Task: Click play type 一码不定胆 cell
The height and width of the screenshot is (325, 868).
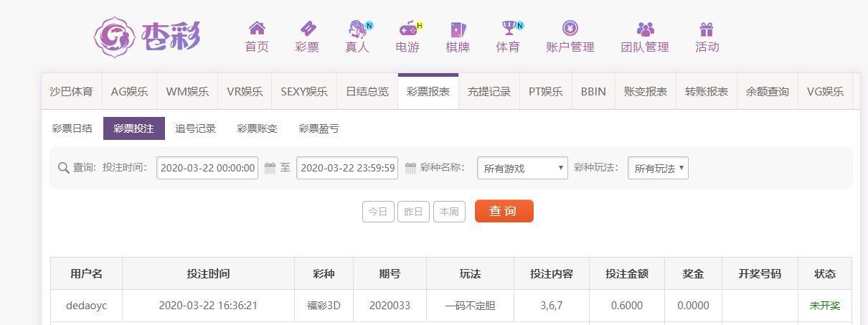Action: [x=470, y=306]
